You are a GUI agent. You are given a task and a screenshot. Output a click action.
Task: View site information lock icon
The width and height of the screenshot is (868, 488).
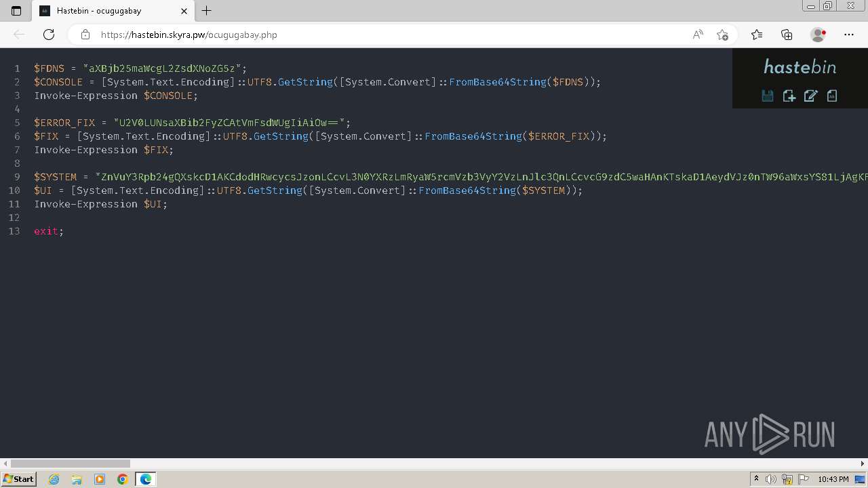coord(85,35)
